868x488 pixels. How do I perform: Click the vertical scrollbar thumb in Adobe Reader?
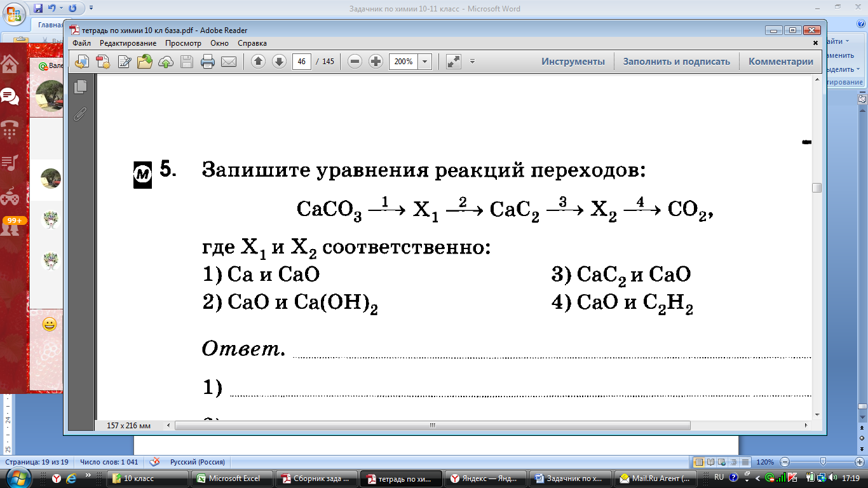click(817, 188)
